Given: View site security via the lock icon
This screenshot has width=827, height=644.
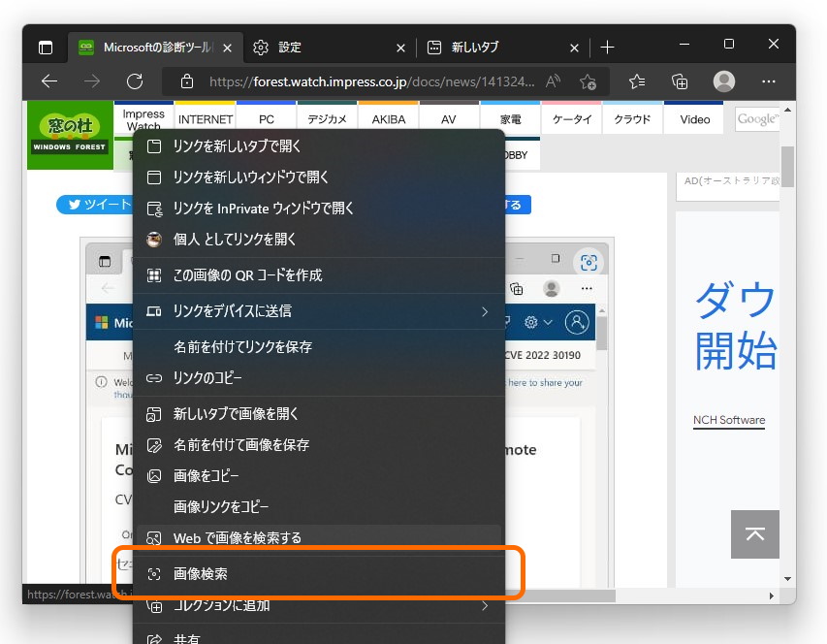Looking at the screenshot, I should click(x=187, y=81).
